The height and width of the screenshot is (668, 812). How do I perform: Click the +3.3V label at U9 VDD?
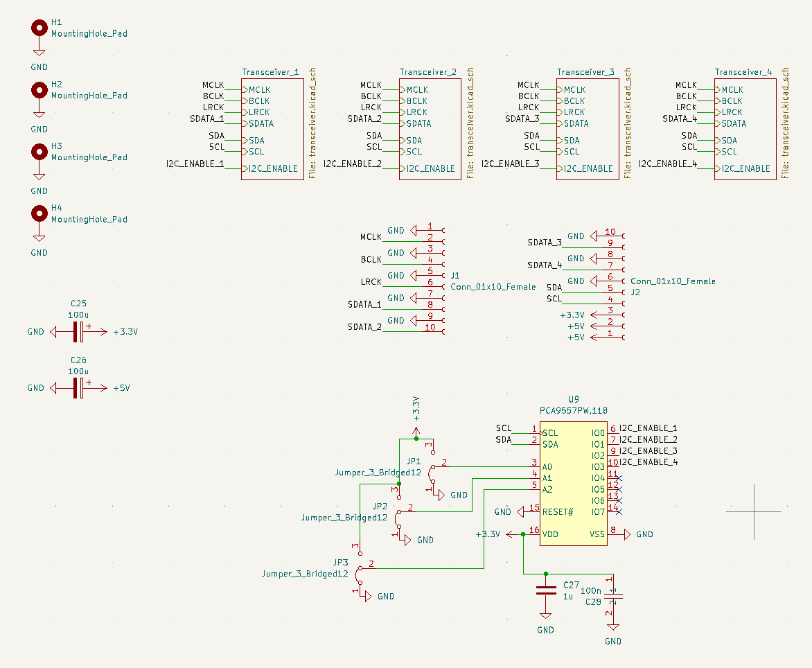488,534
